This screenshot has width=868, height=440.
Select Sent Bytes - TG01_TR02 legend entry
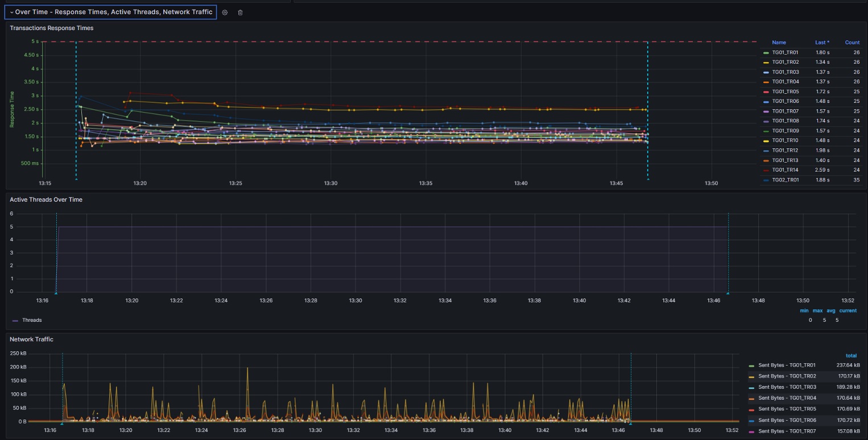tap(787, 376)
